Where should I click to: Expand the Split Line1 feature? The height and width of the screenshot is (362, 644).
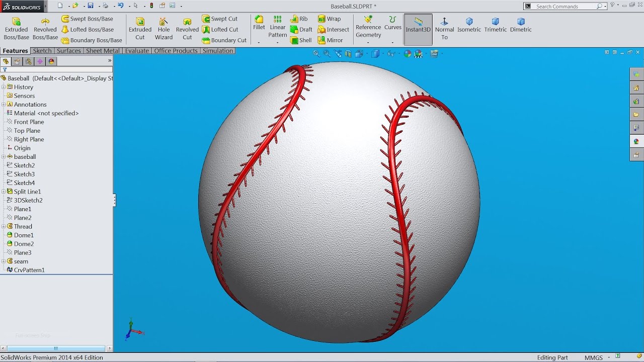coord(4,192)
